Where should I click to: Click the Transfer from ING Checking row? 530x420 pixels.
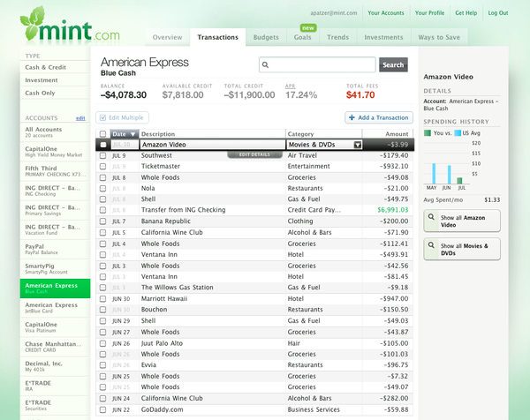(254, 210)
